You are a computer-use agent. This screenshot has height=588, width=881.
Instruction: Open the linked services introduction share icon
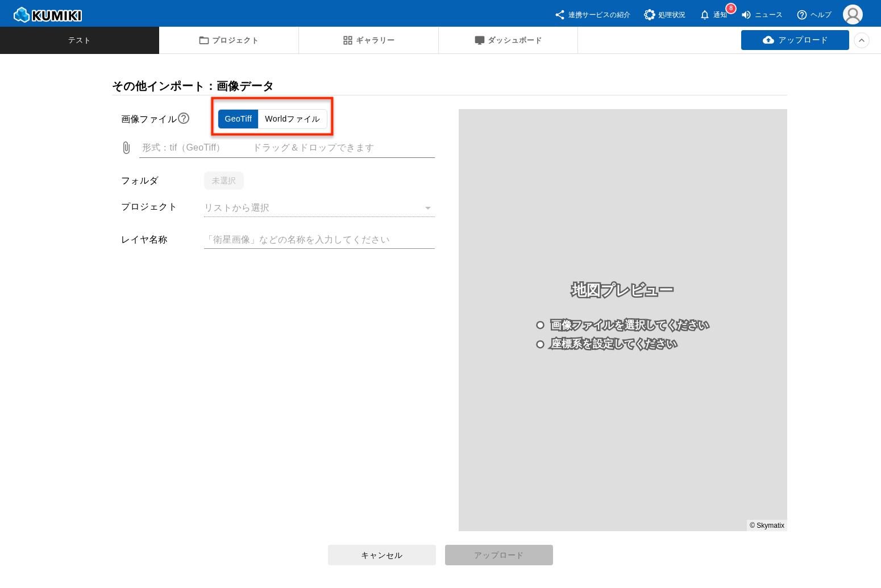pyautogui.click(x=560, y=15)
